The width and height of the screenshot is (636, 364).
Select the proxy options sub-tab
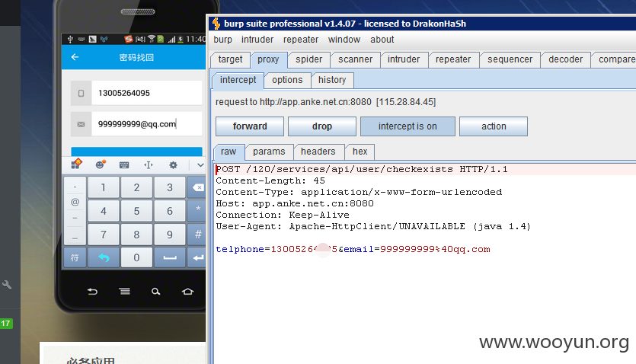[287, 80]
